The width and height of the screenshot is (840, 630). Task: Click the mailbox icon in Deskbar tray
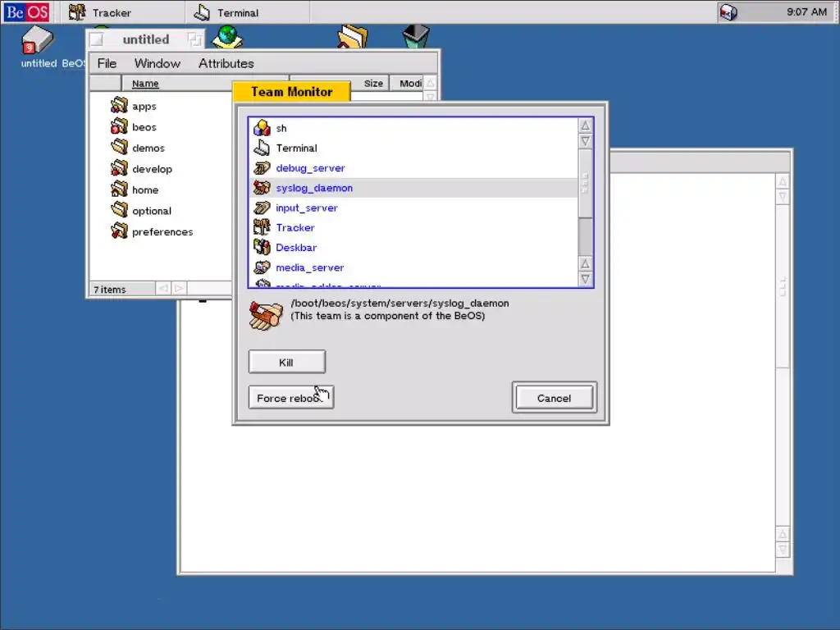click(728, 11)
